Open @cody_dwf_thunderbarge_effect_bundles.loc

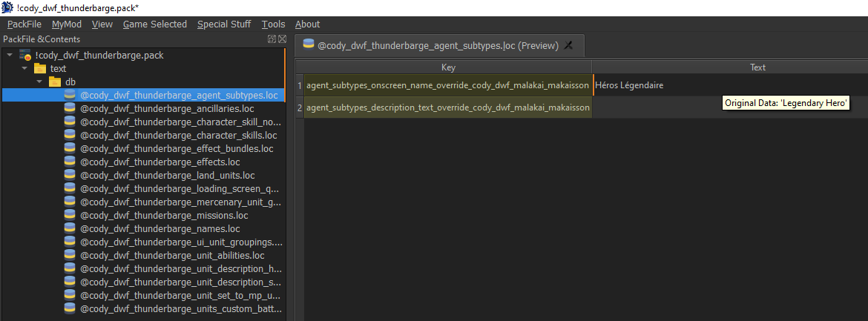[177, 149]
